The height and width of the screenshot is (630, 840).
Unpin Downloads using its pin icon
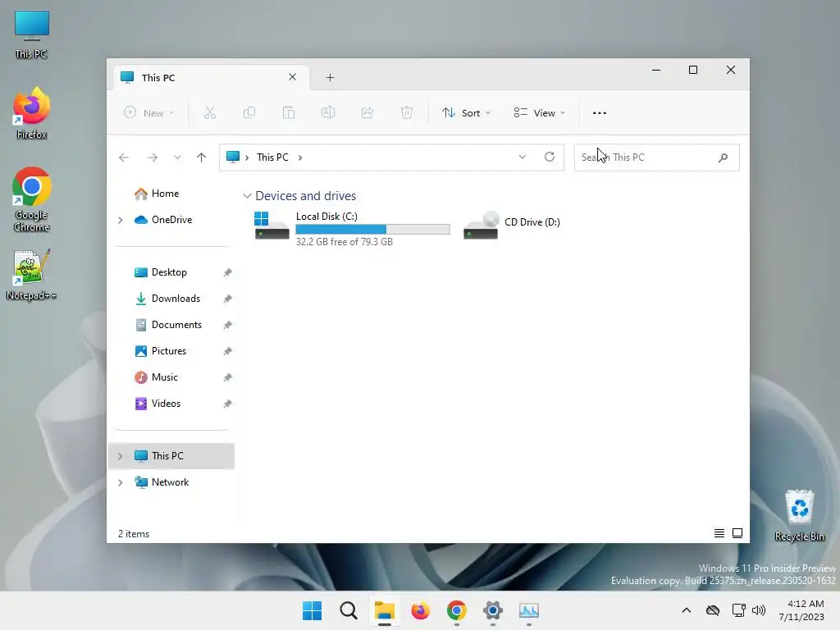coord(228,299)
